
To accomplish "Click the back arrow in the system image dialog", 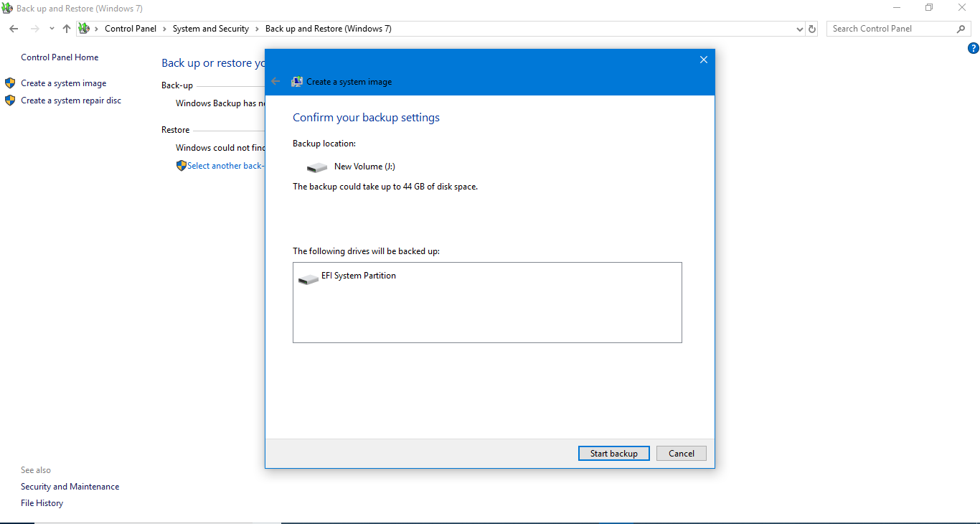I will tap(275, 81).
